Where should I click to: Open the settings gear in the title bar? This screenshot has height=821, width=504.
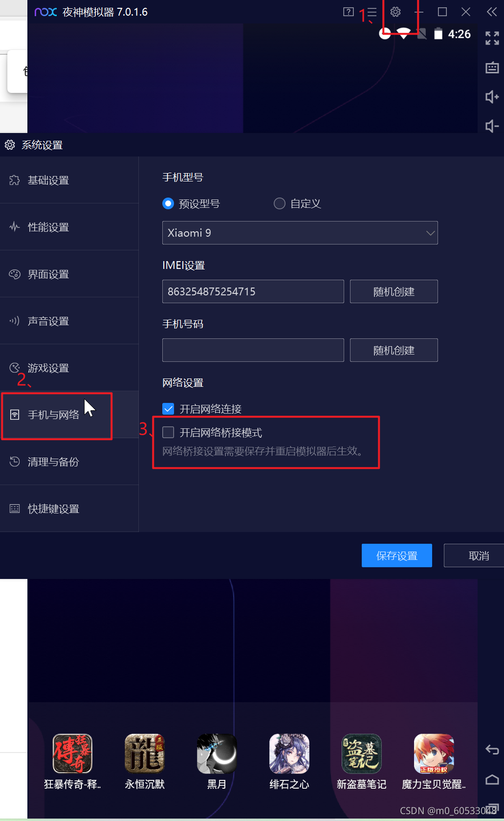tap(395, 12)
